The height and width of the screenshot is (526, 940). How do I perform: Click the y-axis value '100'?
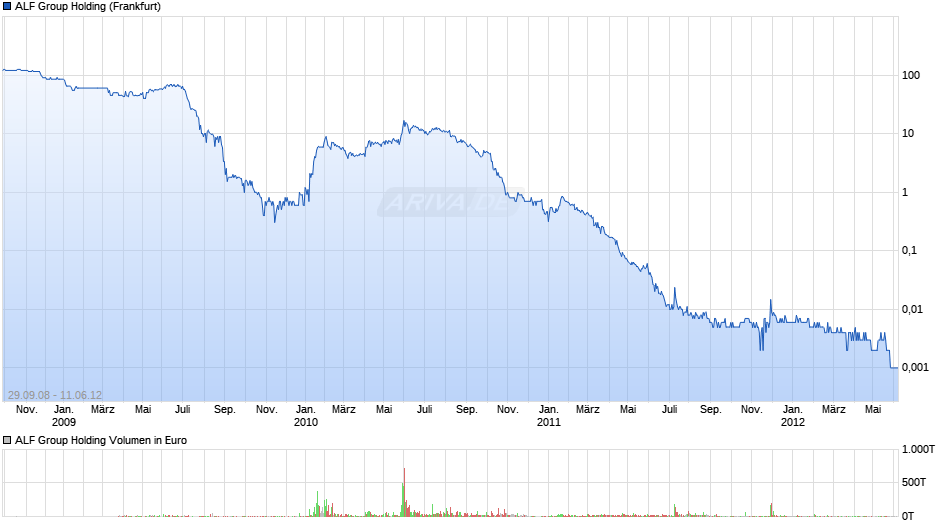point(911,76)
